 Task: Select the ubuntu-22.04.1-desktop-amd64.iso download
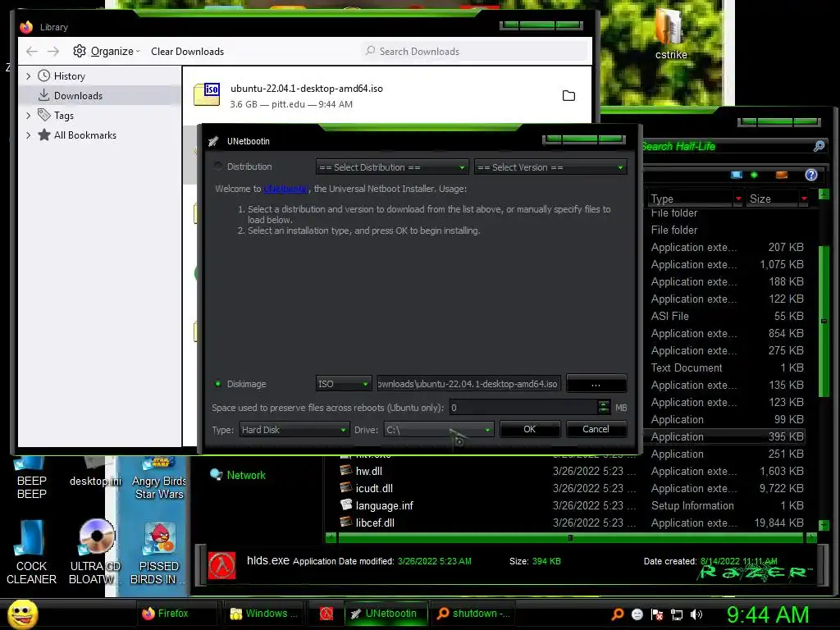(387, 95)
